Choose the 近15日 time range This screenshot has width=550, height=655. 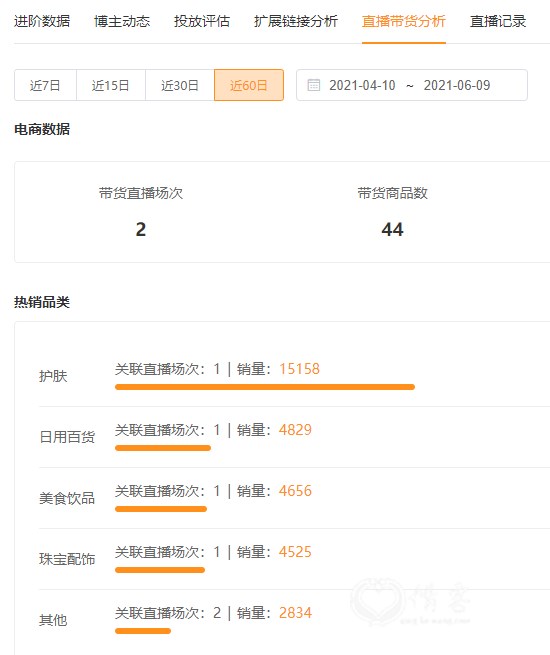point(111,85)
